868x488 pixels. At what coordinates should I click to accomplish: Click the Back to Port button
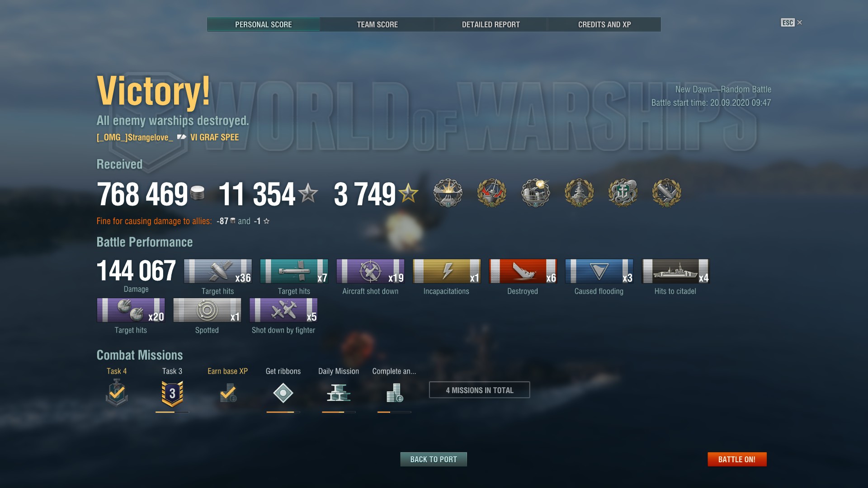[x=434, y=459]
